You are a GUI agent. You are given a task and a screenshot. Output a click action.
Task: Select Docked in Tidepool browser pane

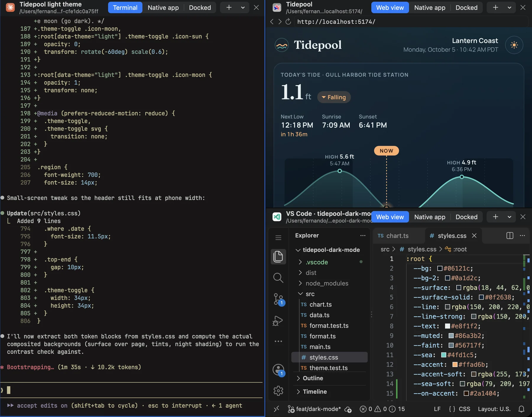(466, 8)
